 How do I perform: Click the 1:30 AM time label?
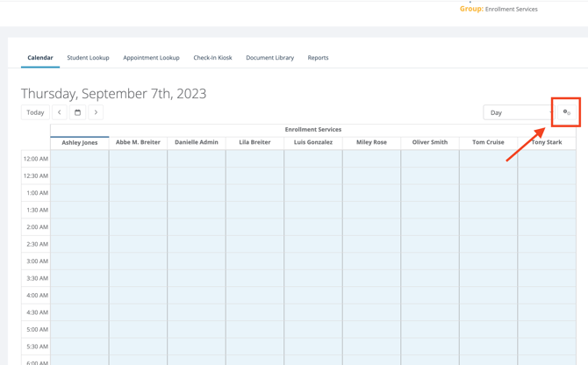[x=37, y=211]
